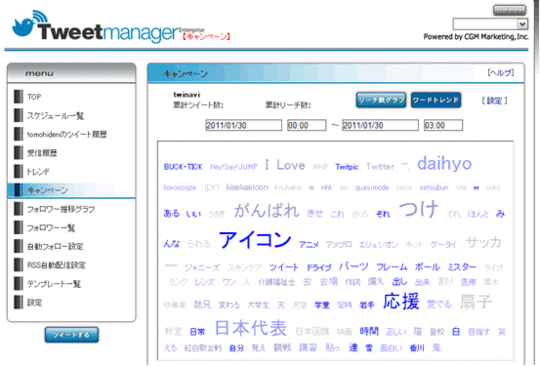Click the icon beside テンプレート一覧

[x=19, y=284]
